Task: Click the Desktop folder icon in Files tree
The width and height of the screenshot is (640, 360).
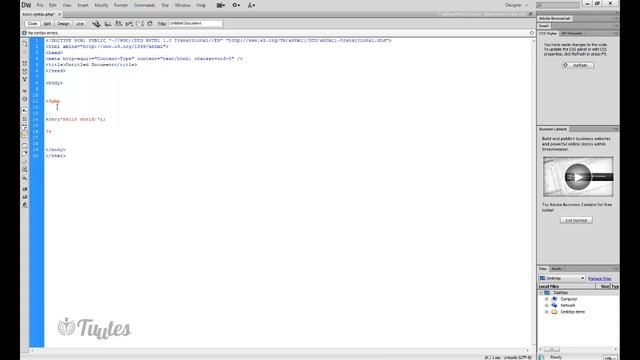Action: coord(547,293)
